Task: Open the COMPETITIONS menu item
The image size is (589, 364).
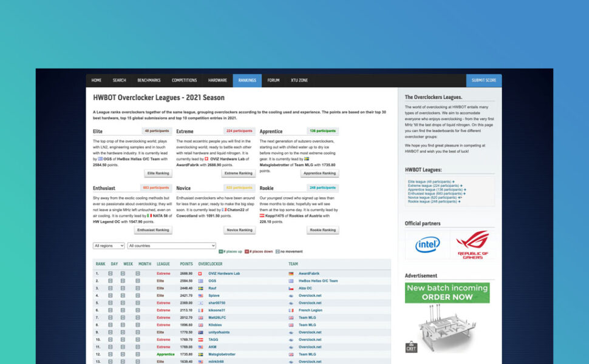Action: coord(184,80)
